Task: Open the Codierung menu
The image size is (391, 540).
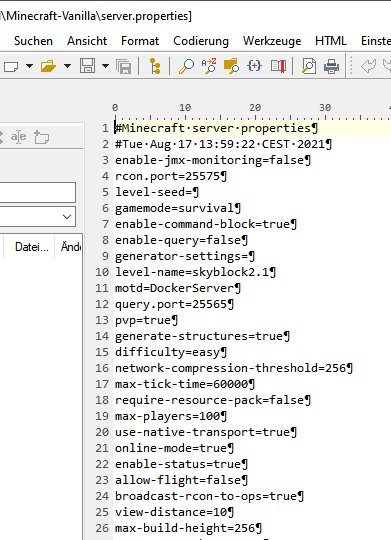Action: 201,41
